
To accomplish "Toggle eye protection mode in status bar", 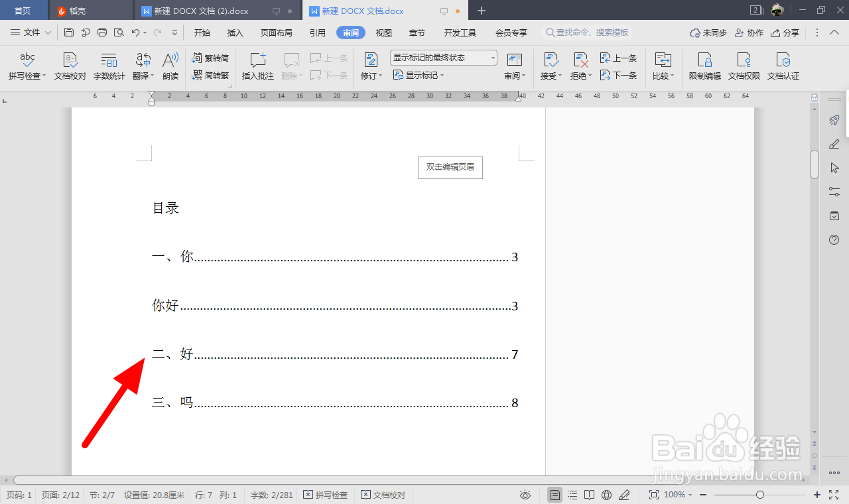I will pyautogui.click(x=525, y=495).
